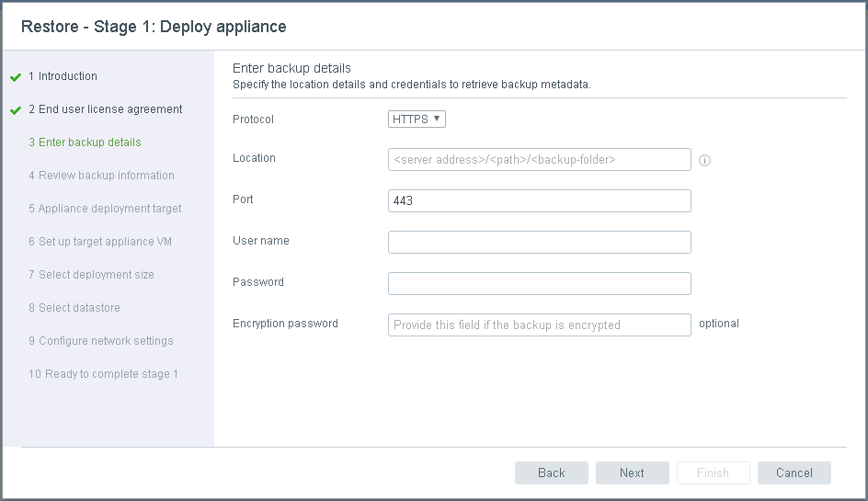Click the 'Enter backup details' heading
Viewport: 868px width, 501px height.
click(x=291, y=68)
